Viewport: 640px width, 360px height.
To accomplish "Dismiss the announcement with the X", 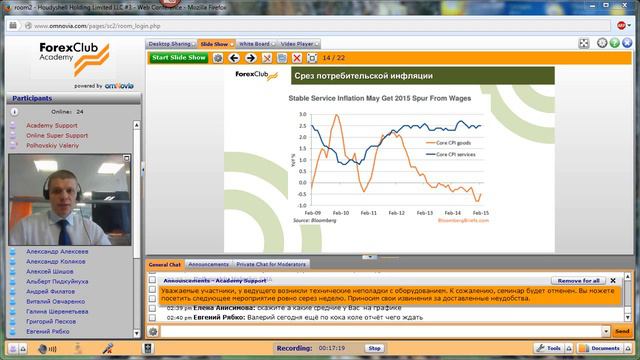I will click(613, 281).
